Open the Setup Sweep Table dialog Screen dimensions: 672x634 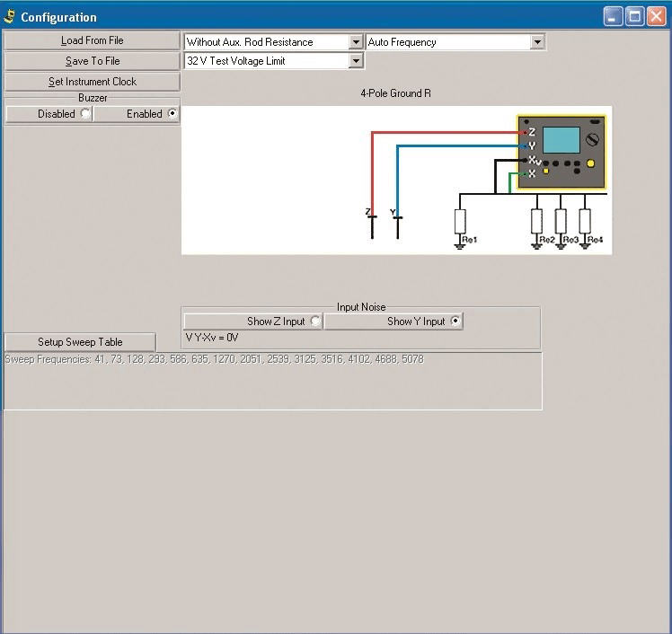80,342
